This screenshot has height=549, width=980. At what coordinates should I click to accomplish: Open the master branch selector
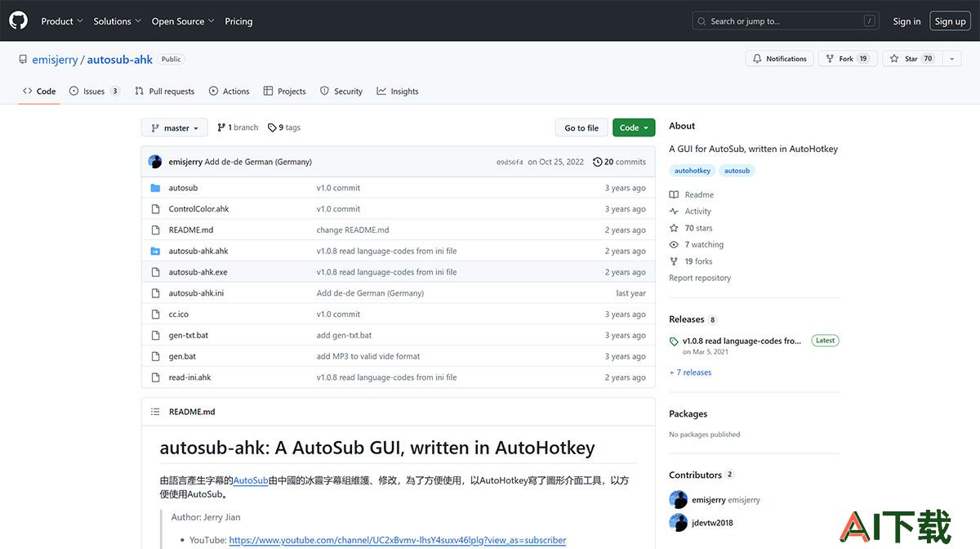(175, 128)
